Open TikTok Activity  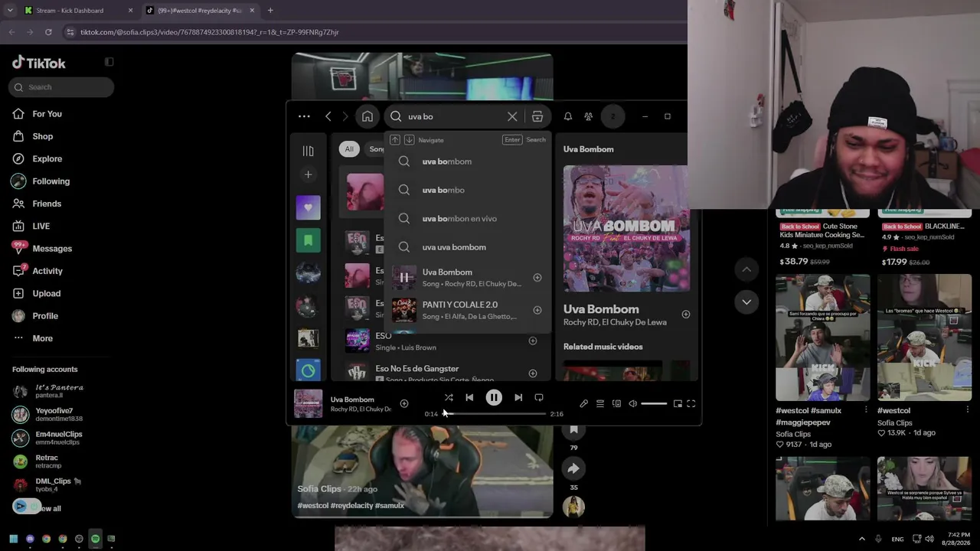[47, 271]
